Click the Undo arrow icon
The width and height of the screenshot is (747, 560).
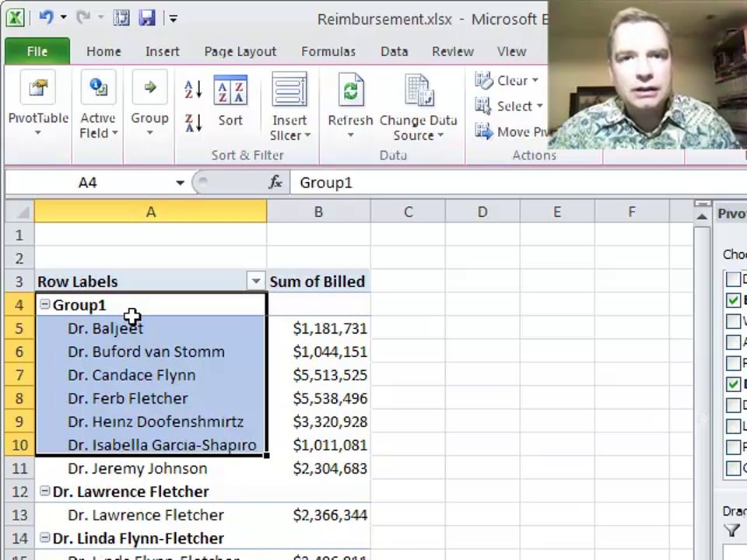(46, 18)
